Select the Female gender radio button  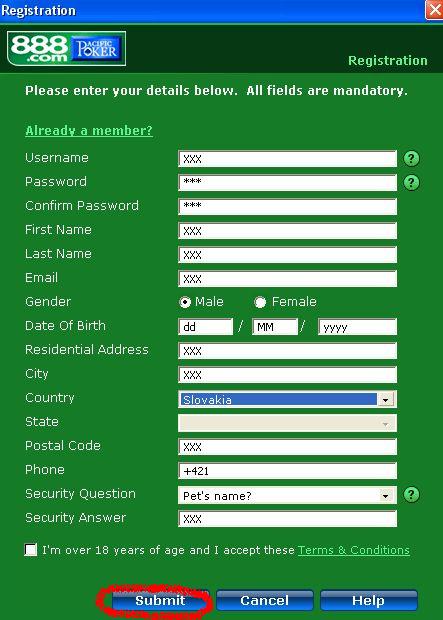click(x=260, y=302)
